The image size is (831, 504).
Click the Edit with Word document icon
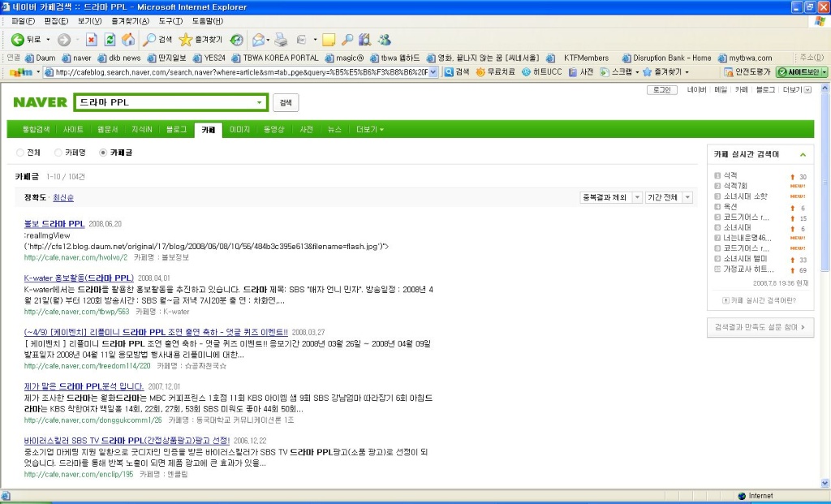(x=302, y=40)
